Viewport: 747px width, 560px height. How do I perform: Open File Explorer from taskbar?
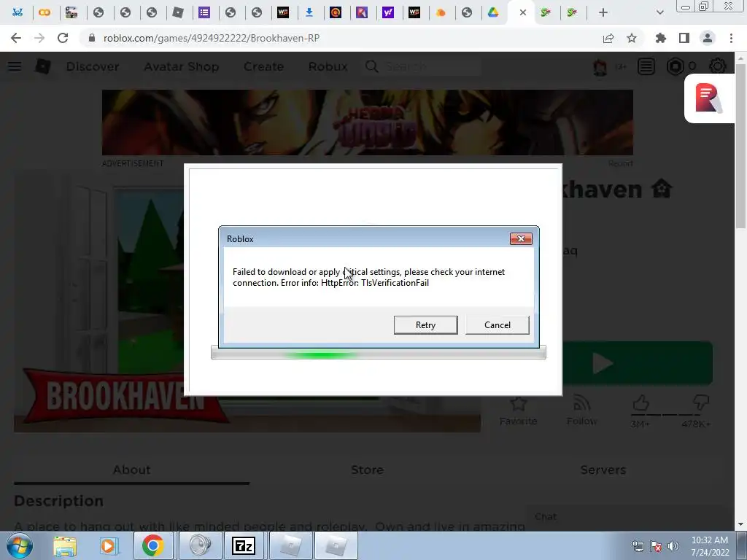(x=65, y=545)
